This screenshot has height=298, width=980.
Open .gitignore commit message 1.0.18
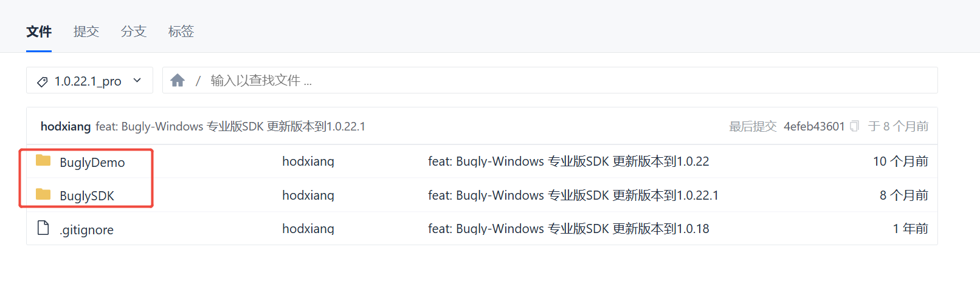[x=568, y=229]
